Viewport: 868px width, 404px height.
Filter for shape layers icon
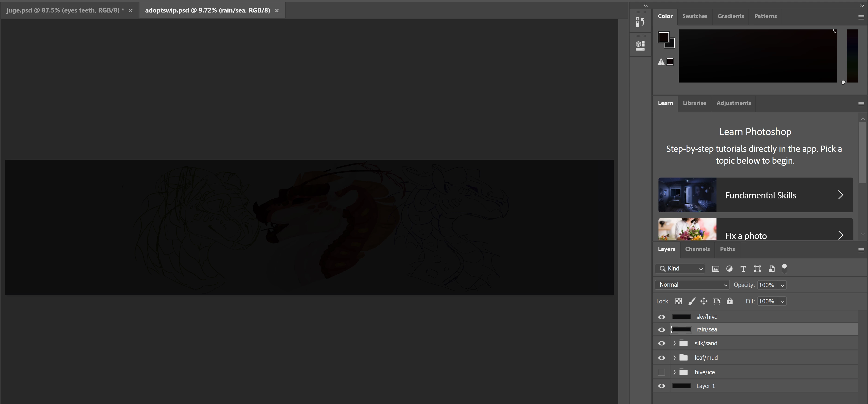[757, 269]
